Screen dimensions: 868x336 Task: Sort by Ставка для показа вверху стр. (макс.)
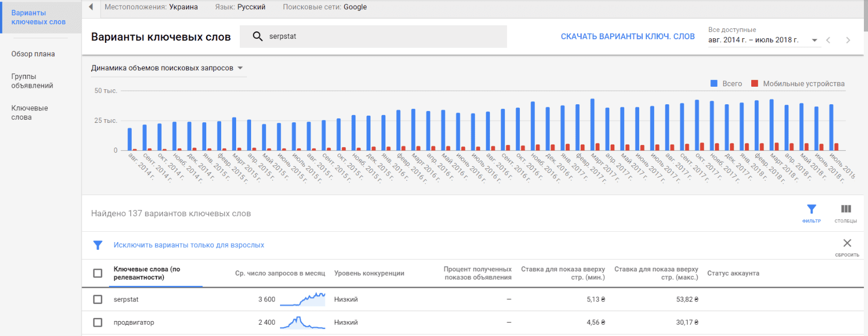click(x=656, y=273)
